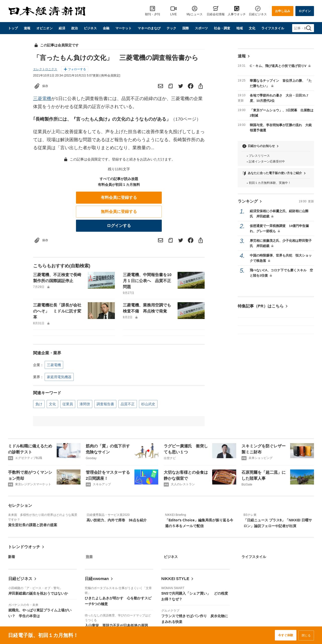
Task: Select the トレンドウオッチ ビジネス tab
Action: click(171, 557)
